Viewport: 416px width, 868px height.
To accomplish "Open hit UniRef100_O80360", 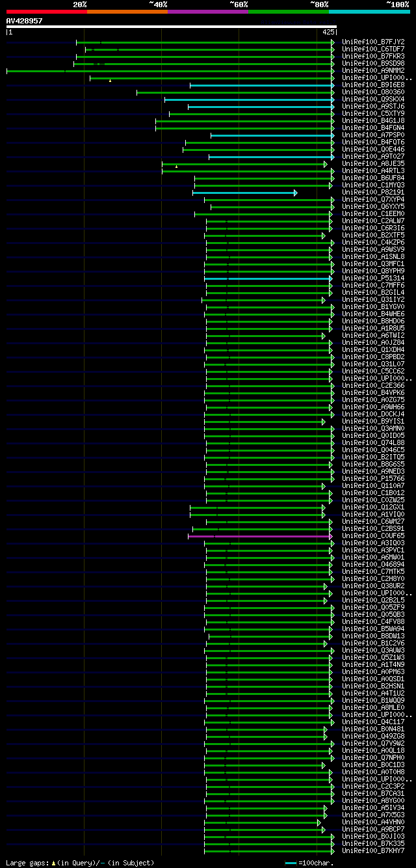I will click(373, 92).
